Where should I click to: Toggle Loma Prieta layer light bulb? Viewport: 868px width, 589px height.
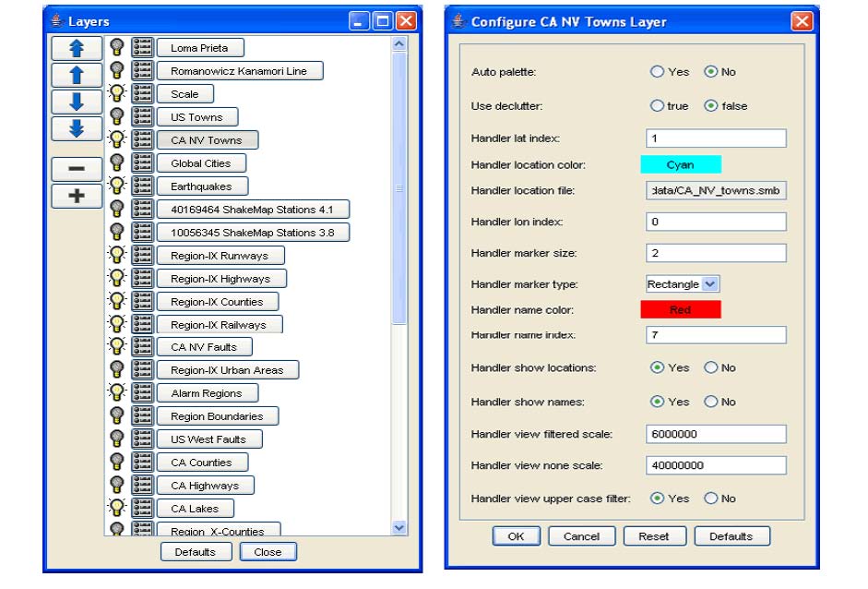point(117,48)
